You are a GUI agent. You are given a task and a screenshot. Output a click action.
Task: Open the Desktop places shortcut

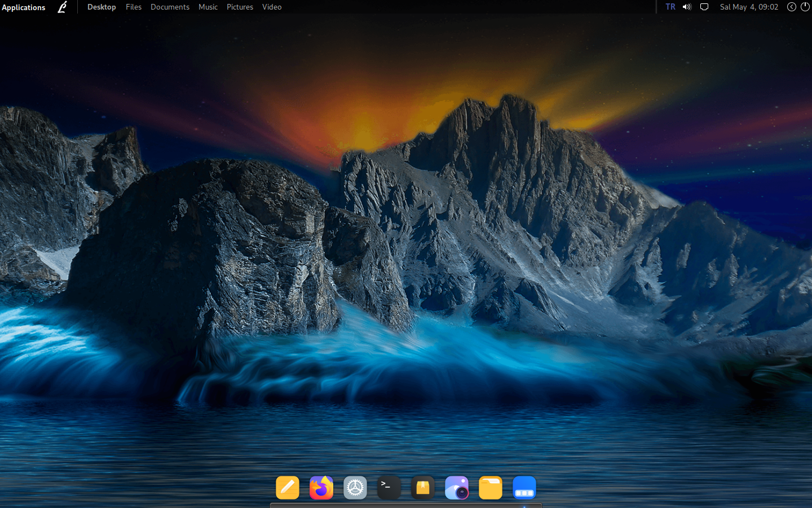(101, 7)
